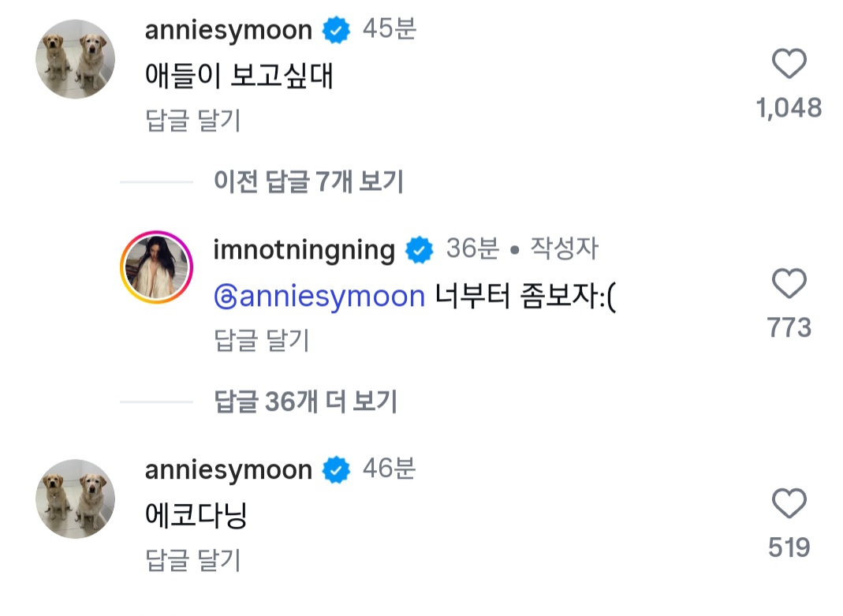Reply to the '에코다닝' comment via 답글 달기

(x=192, y=559)
